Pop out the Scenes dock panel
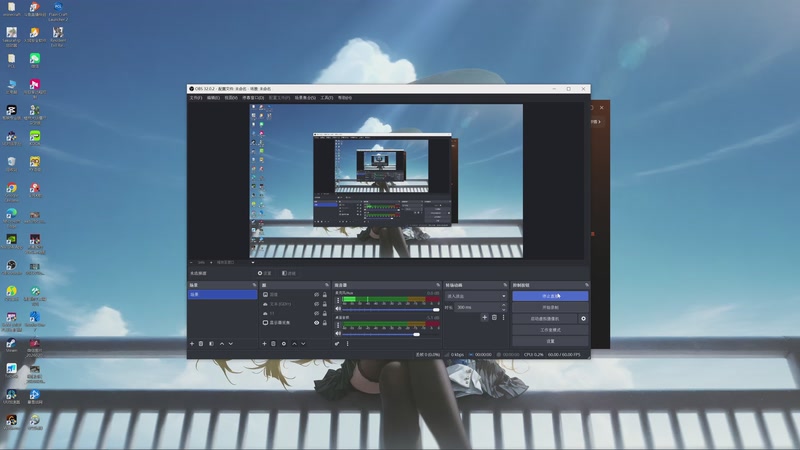This screenshot has width=800, height=450. 255,285
